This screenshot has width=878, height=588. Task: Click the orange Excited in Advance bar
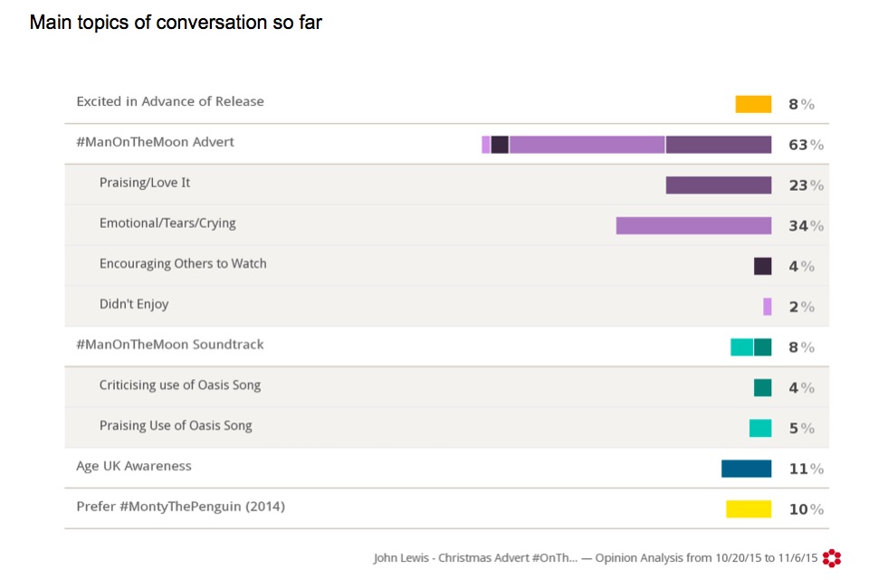pyautogui.click(x=753, y=104)
